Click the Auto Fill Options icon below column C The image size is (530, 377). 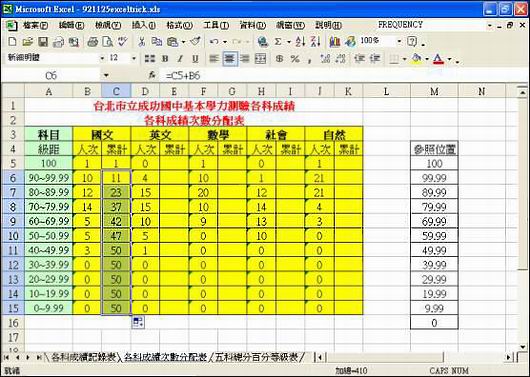coord(138,322)
